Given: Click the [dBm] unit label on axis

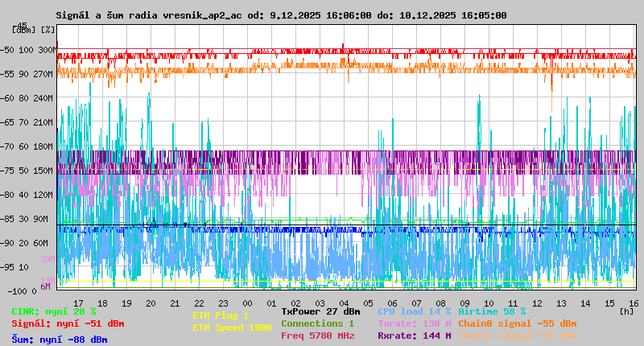Looking at the screenshot, I should click(23, 29).
